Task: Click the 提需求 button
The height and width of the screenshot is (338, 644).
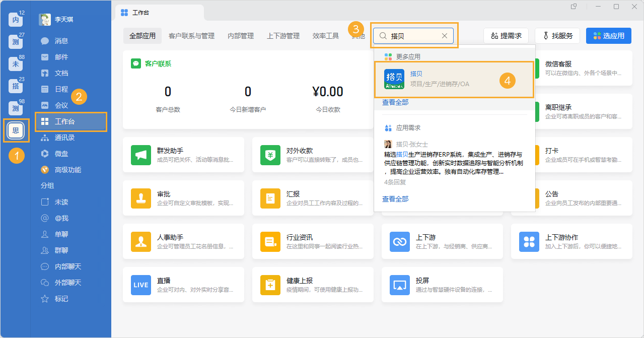Action: 506,35
